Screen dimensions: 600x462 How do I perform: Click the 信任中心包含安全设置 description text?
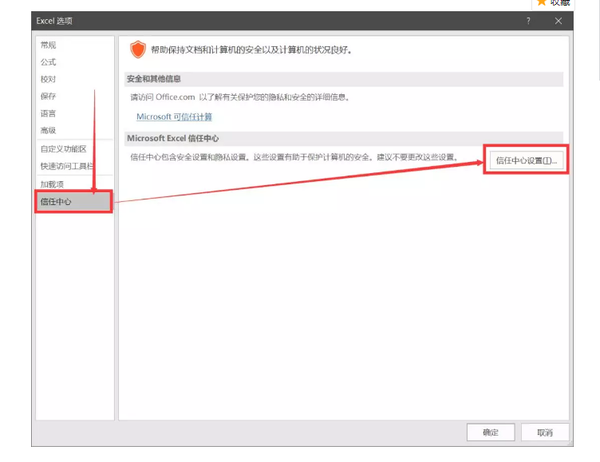pyautogui.click(x=294, y=157)
